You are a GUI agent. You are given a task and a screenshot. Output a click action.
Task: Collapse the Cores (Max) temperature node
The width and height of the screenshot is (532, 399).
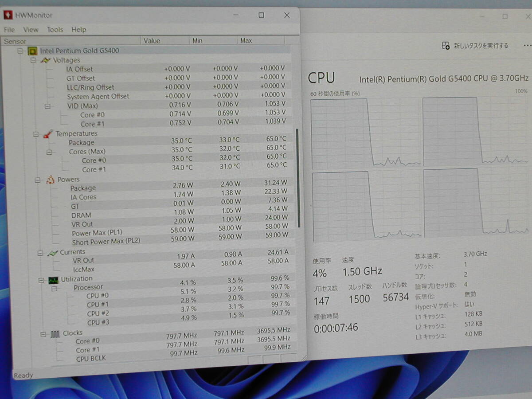(x=50, y=152)
